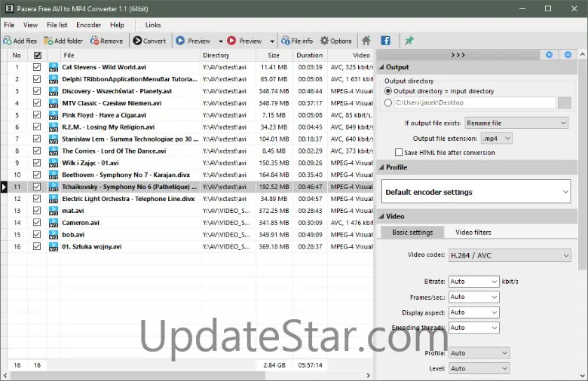Screen dimensions: 588x381
Task: Click the file icon of R.E.M. row
Action: click(54, 127)
